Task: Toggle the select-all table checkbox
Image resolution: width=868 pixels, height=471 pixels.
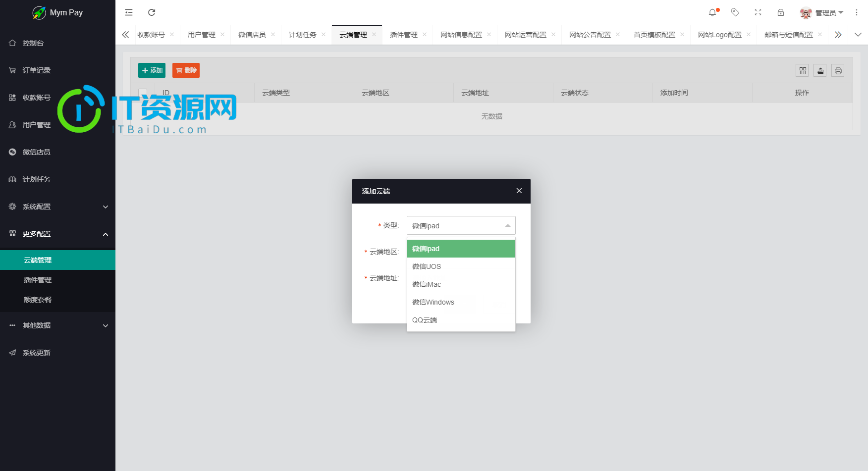Action: (x=143, y=93)
